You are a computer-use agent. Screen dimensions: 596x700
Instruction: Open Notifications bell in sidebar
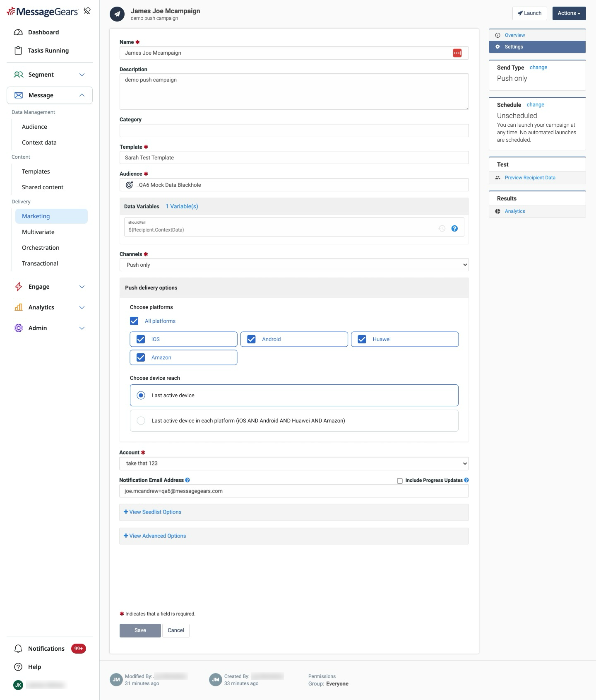[18, 649]
